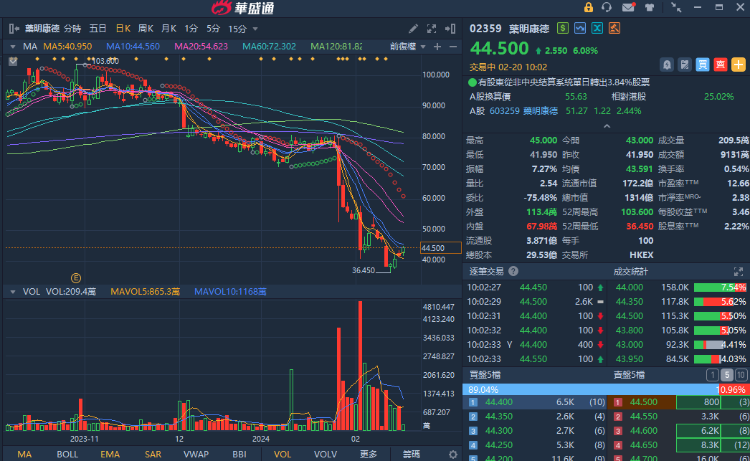Select EMA indicator at bottom bar

(x=110, y=454)
